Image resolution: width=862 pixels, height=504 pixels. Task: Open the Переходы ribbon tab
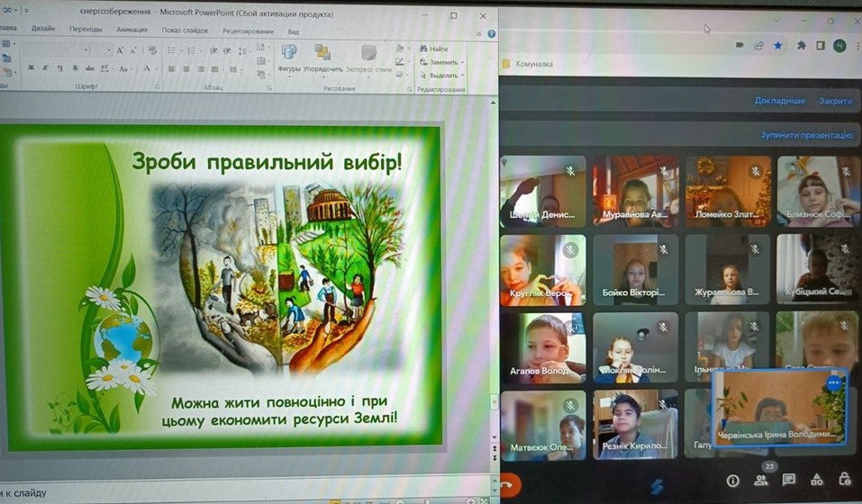click(86, 29)
